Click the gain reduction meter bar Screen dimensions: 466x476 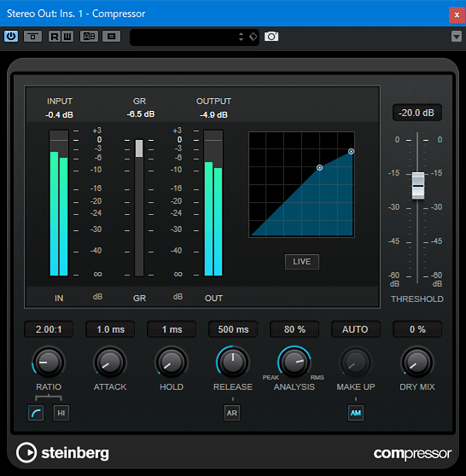coord(139,208)
